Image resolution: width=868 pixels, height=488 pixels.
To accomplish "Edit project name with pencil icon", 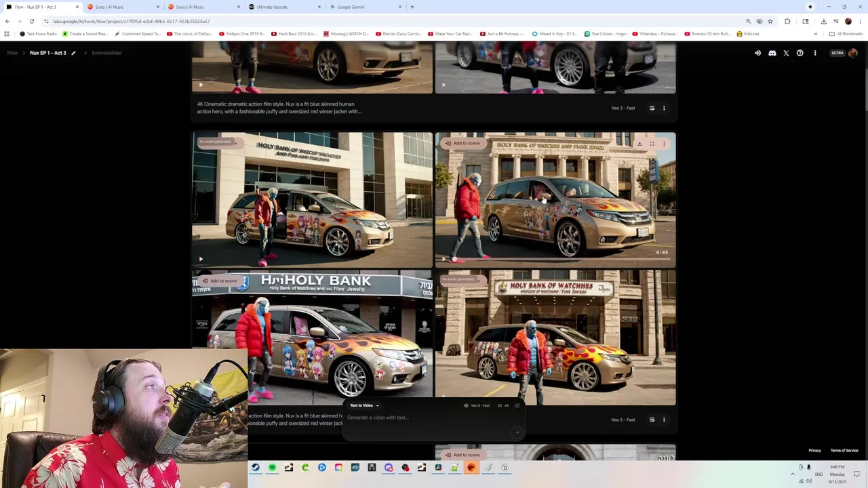I will coord(73,53).
